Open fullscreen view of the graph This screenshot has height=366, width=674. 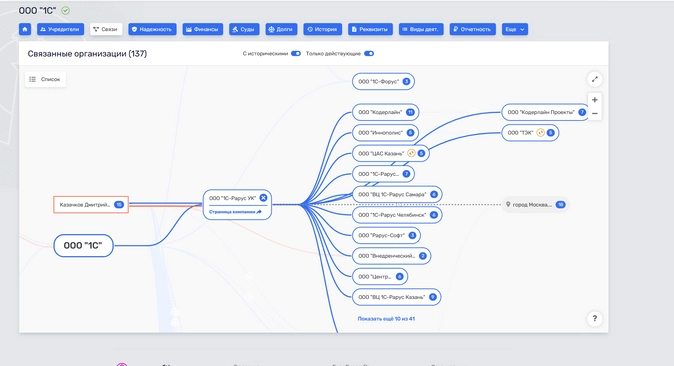[594, 79]
